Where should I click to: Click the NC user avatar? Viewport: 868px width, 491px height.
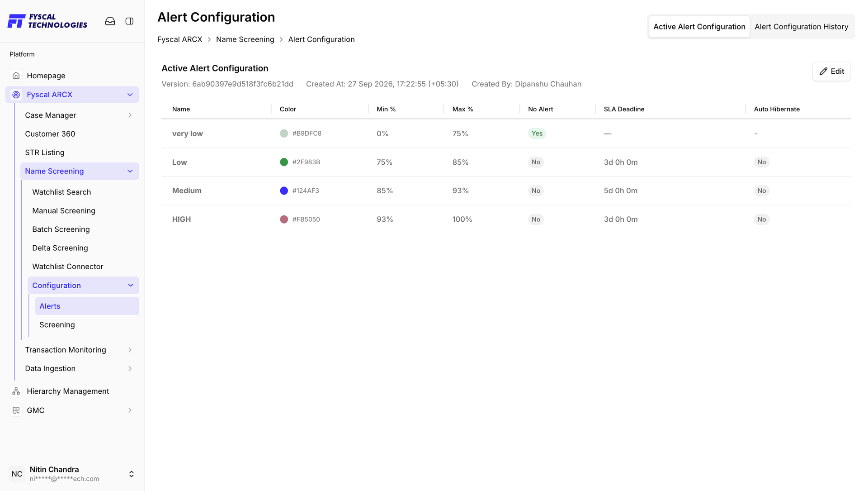pos(17,474)
